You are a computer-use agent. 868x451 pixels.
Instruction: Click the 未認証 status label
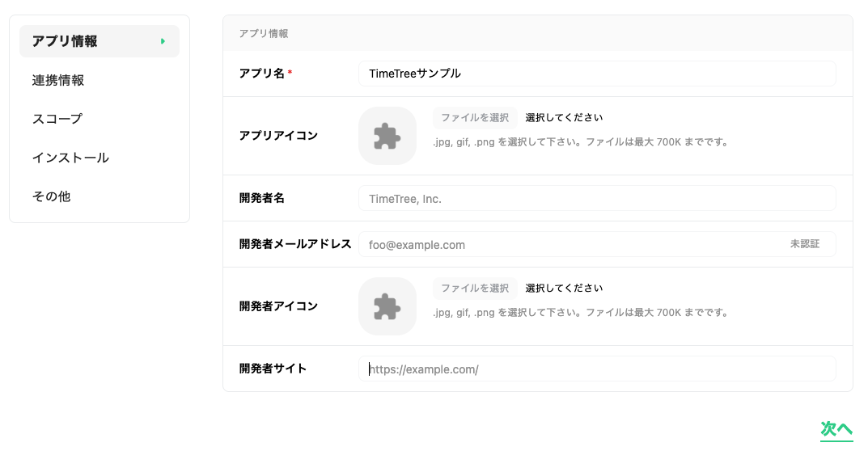pyautogui.click(x=805, y=244)
